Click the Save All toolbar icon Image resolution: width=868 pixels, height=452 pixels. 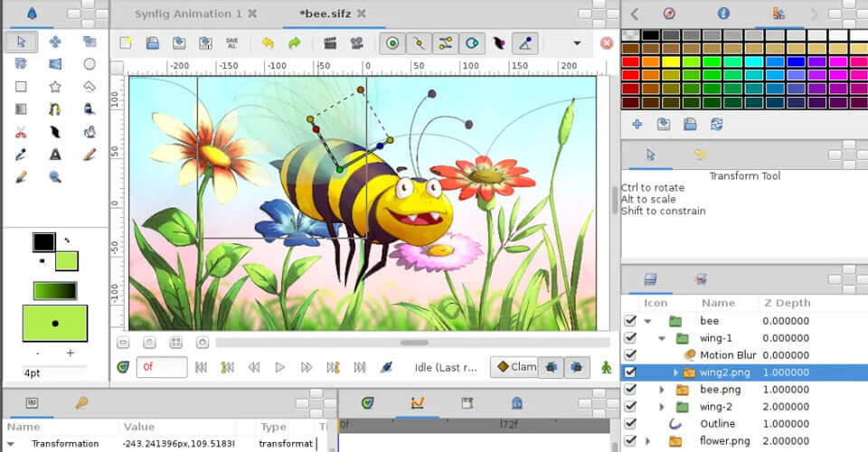click(x=232, y=42)
